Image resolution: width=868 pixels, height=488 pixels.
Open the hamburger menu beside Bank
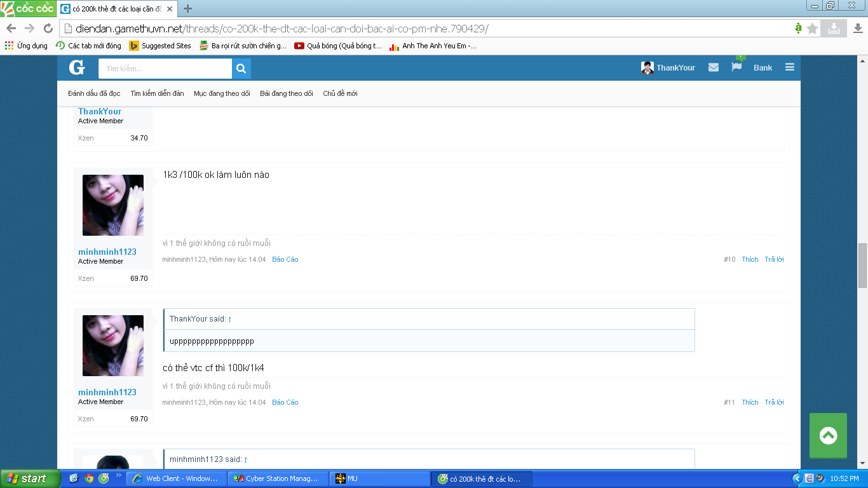click(x=790, y=67)
